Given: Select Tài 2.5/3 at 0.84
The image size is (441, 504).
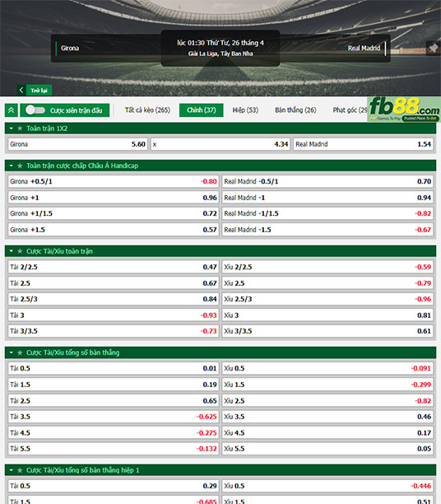Looking at the screenshot, I should click(114, 299).
